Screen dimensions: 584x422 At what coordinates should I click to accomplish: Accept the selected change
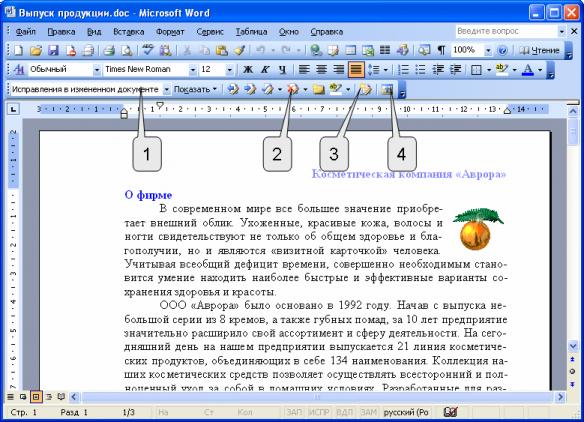[268, 89]
